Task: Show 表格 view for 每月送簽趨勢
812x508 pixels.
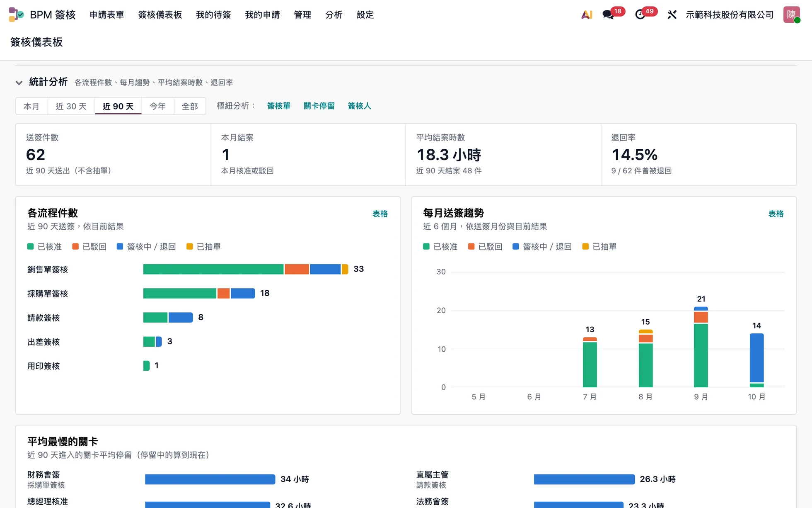Action: 776,214
